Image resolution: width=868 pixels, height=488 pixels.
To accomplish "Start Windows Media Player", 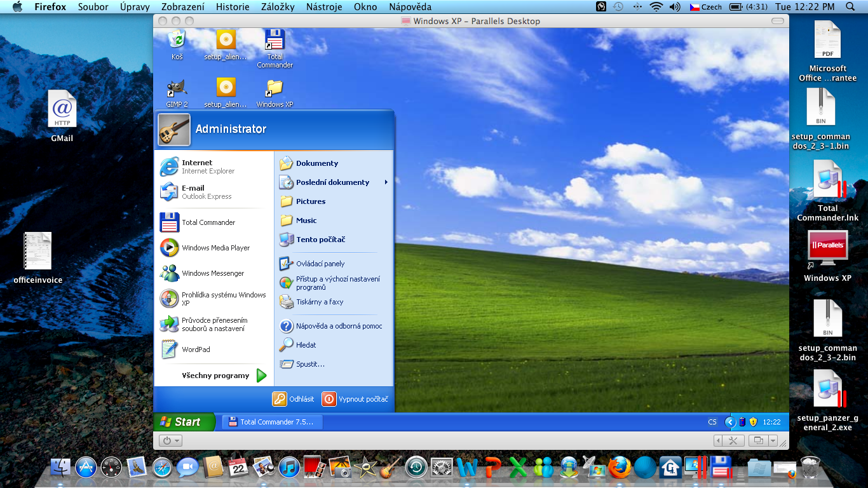I will point(214,248).
